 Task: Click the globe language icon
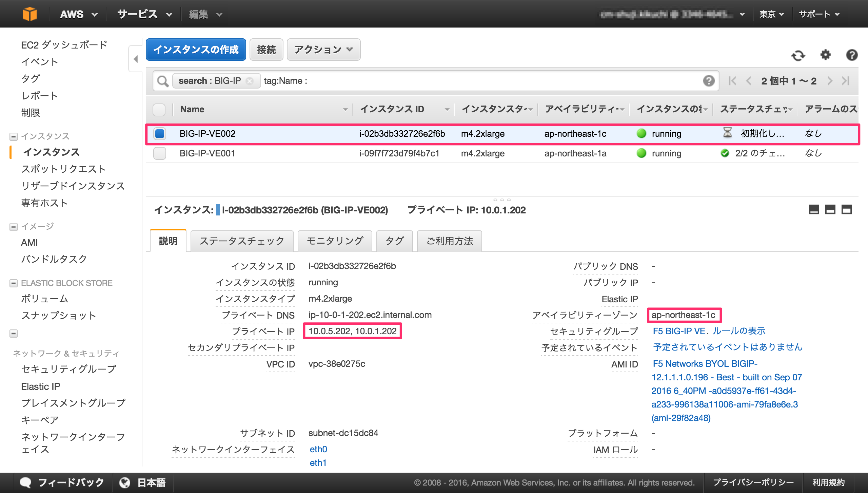point(124,482)
